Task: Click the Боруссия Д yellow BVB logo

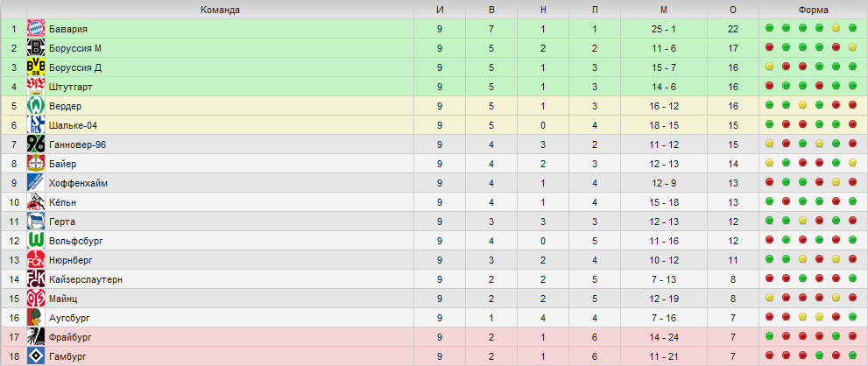Action: pyautogui.click(x=36, y=67)
